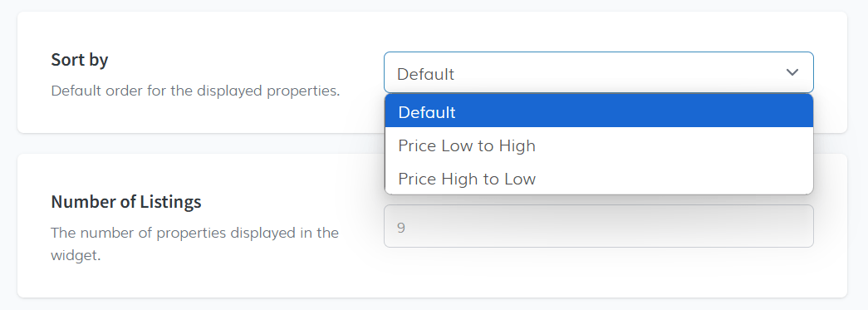868x310 pixels.
Task: Click the Number of Listings heading label
Action: click(125, 202)
